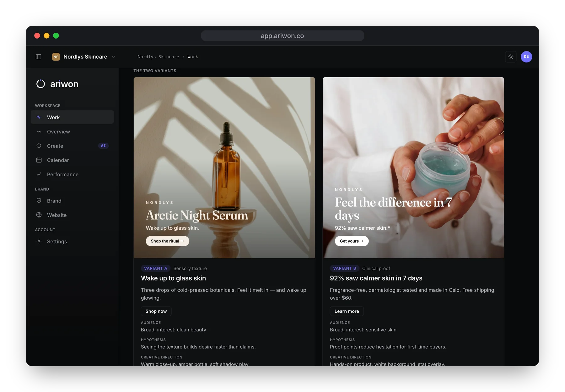Click the Nordlys Skincare breadcrumb link

[158, 57]
